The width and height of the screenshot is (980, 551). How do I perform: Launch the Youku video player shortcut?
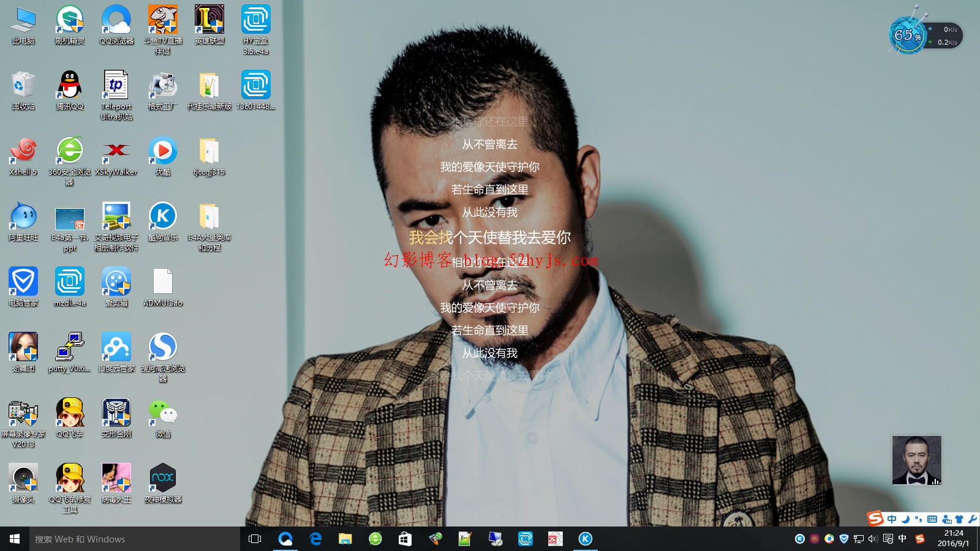[163, 151]
